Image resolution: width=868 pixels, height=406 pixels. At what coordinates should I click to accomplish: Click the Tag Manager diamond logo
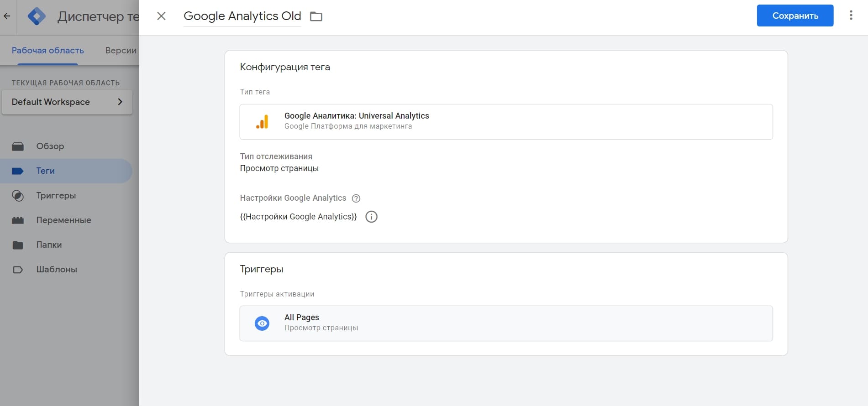[37, 16]
